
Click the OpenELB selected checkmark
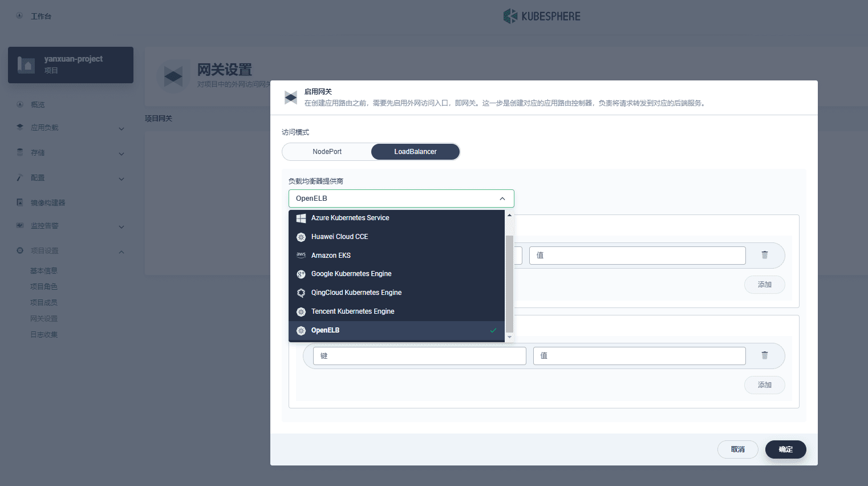(x=493, y=330)
